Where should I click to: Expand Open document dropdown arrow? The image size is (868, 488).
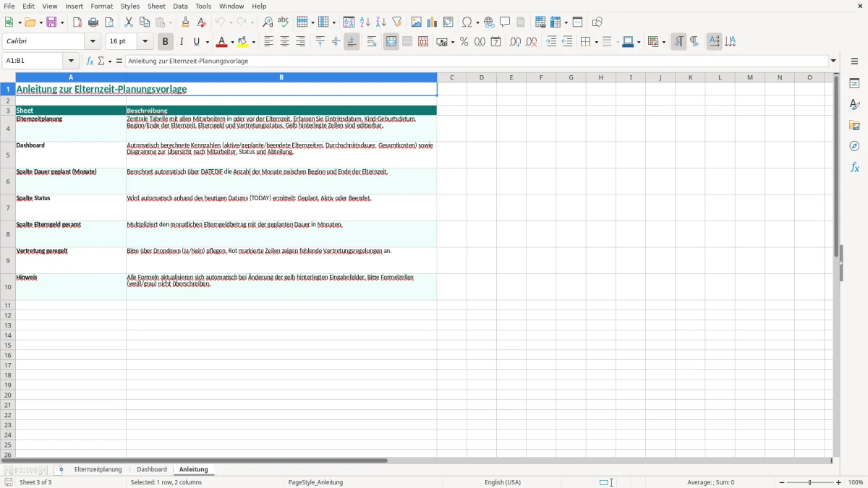point(41,22)
